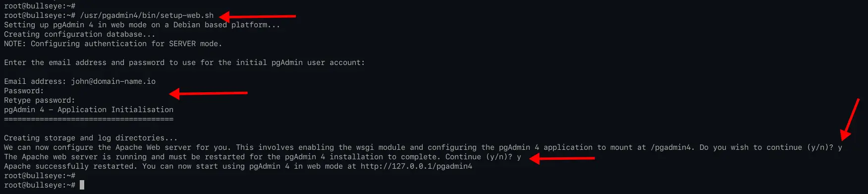This screenshot has width=868, height=194.
Task: Click the red arrow beside Password prompt
Action: pyautogui.click(x=208, y=93)
